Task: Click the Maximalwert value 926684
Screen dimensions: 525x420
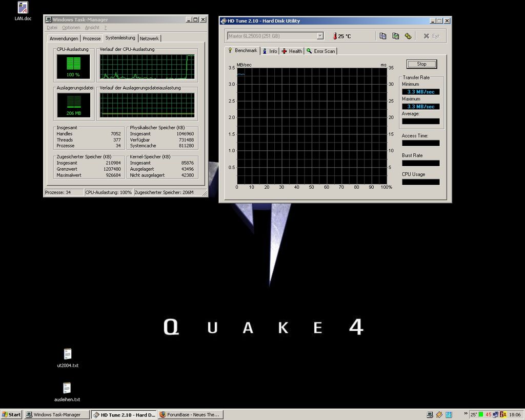Action: pos(113,175)
